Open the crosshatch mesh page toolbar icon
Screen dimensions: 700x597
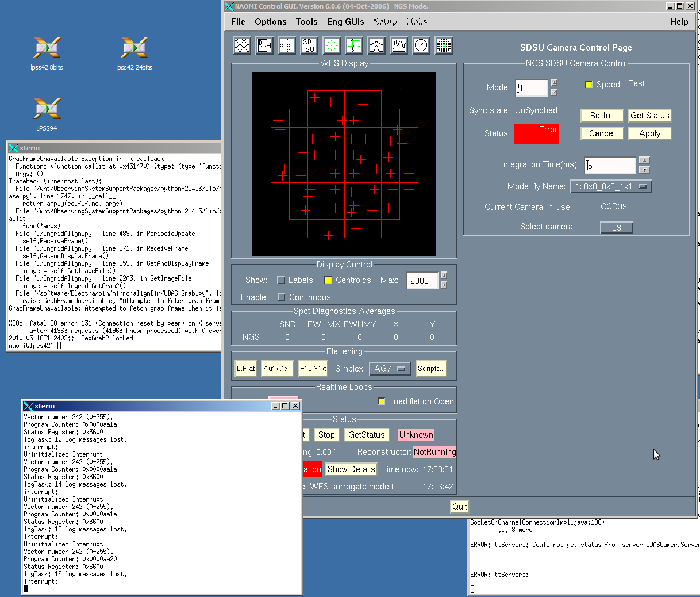(243, 45)
